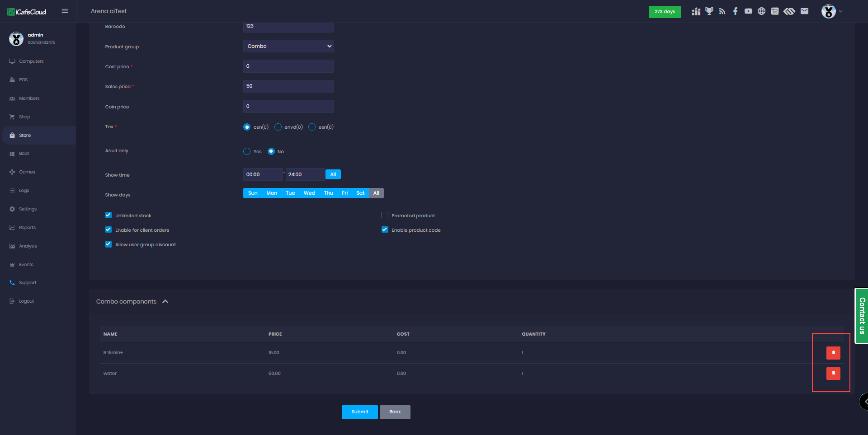The width and height of the screenshot is (868, 435).
Task: Click the YouTube icon in header
Action: tap(748, 11)
